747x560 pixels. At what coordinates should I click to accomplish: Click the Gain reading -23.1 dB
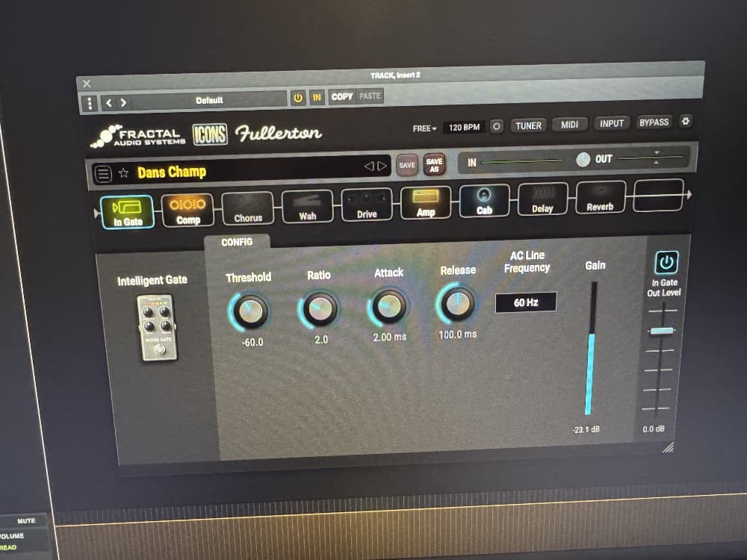(x=586, y=429)
